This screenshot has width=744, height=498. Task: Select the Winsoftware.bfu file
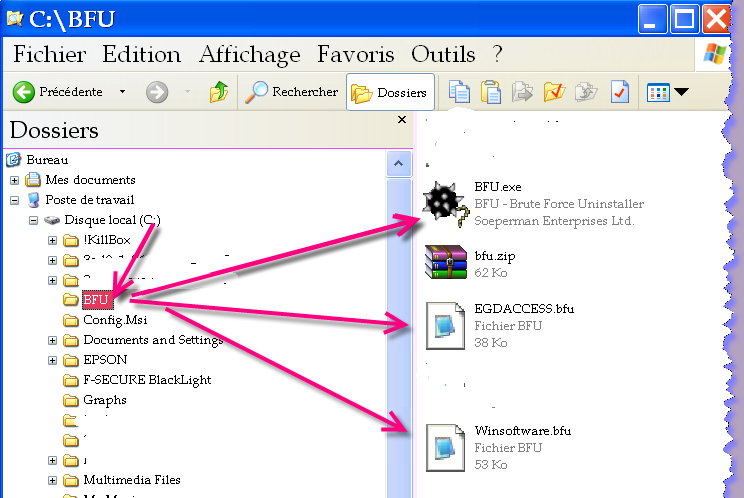coord(445,447)
